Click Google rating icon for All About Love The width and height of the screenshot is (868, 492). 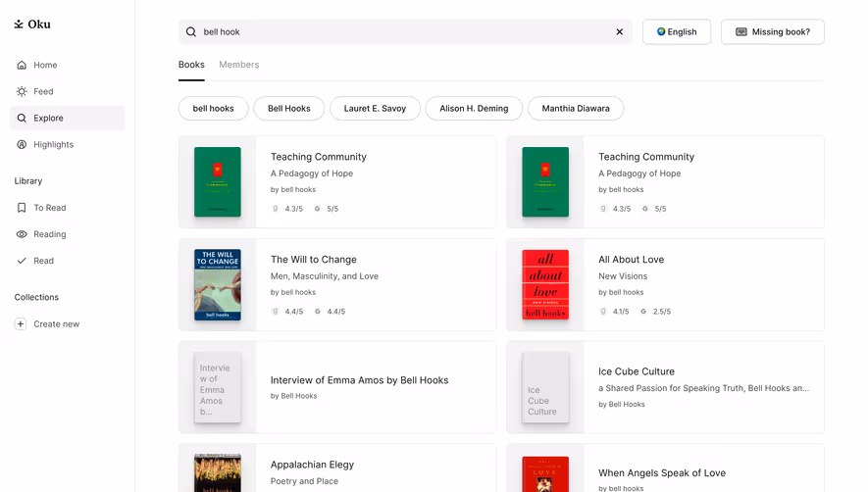click(x=643, y=312)
